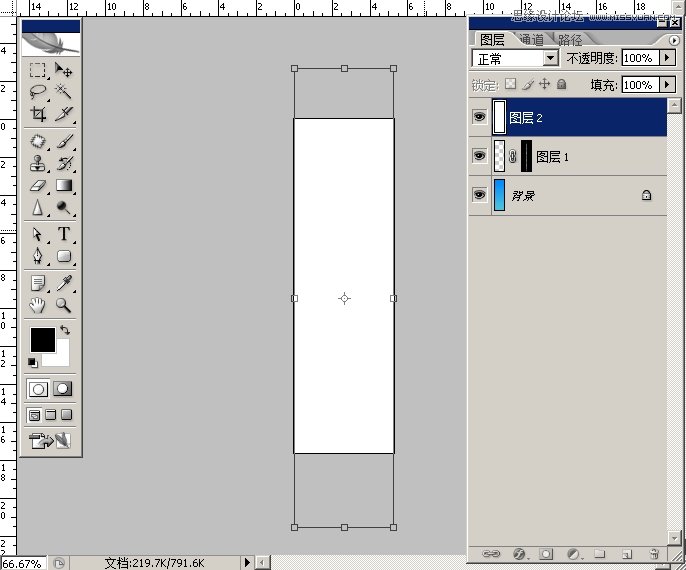The height and width of the screenshot is (570, 686).
Task: Select the Eraser tool
Action: (38, 185)
